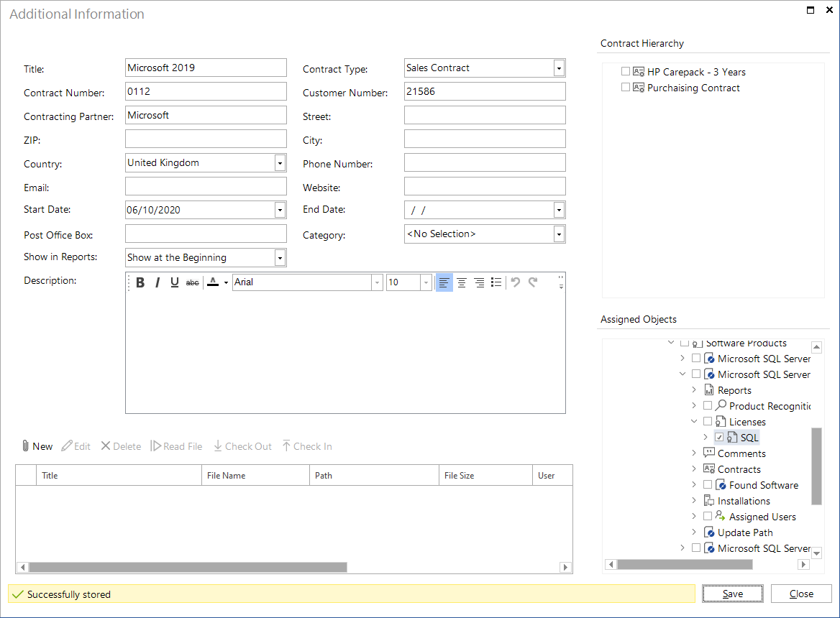Click the font color icon
Screen dimensions: 840x618
[213, 282]
